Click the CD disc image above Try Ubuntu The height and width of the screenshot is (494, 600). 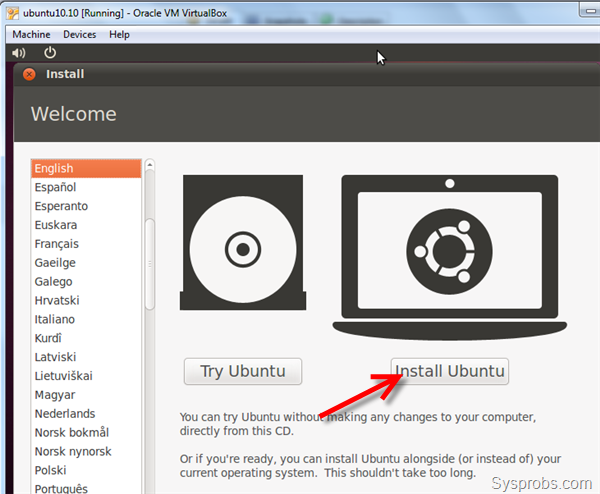(243, 243)
